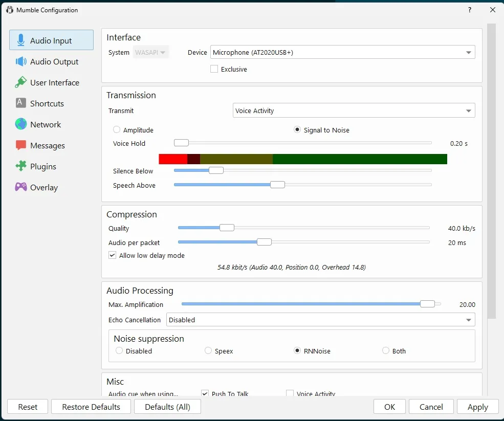Viewport: 504px width, 421px height.
Task: Enable the Exclusive checkbox
Action: coord(214,69)
